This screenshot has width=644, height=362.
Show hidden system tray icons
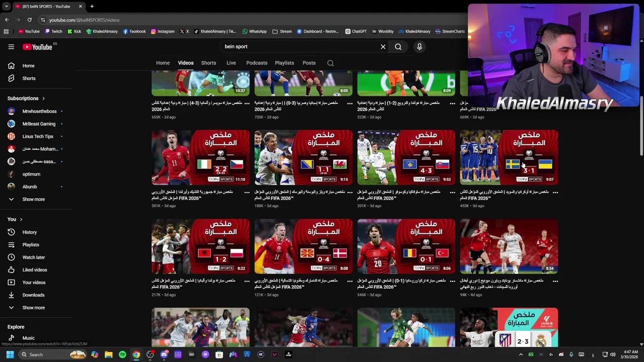coord(521,354)
